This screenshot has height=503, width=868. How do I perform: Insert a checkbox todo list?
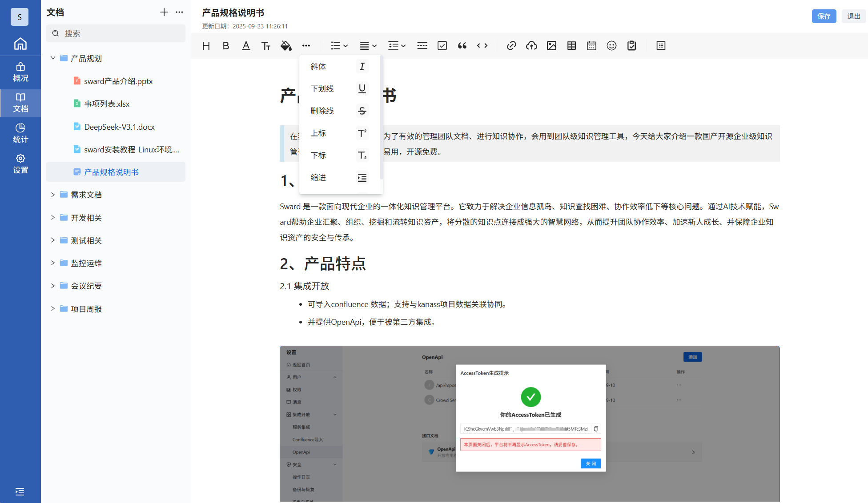tap(442, 46)
